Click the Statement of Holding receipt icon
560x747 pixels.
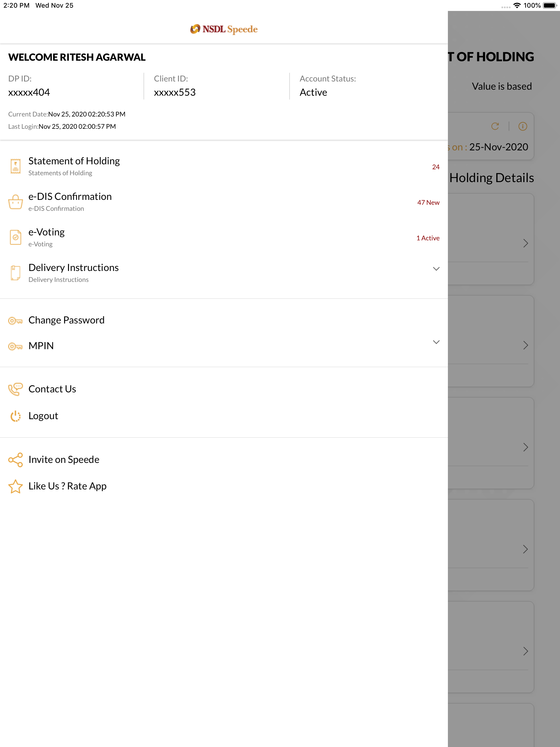(16, 166)
